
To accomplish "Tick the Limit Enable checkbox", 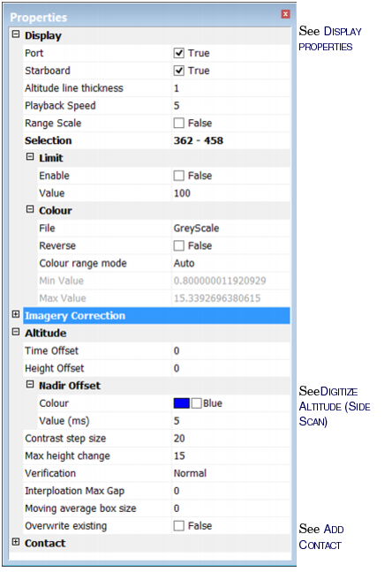I will [179, 176].
